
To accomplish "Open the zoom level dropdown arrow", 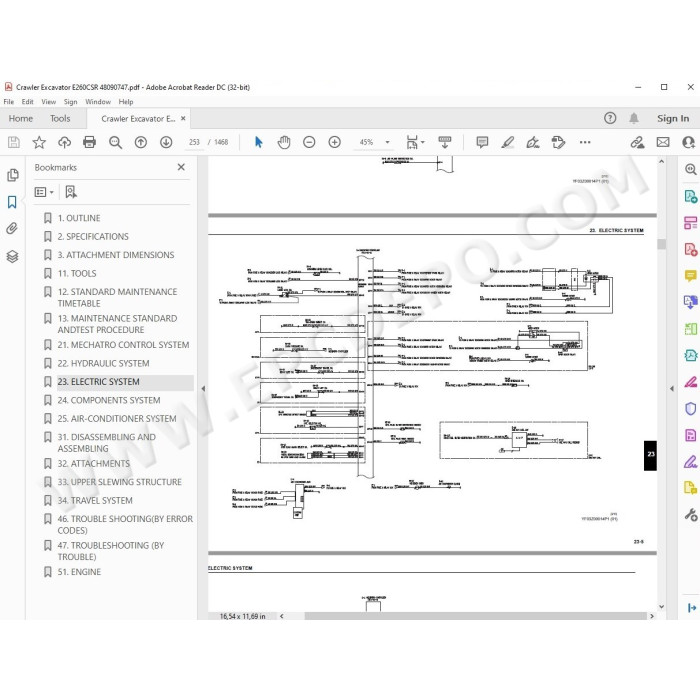I will 387,142.
